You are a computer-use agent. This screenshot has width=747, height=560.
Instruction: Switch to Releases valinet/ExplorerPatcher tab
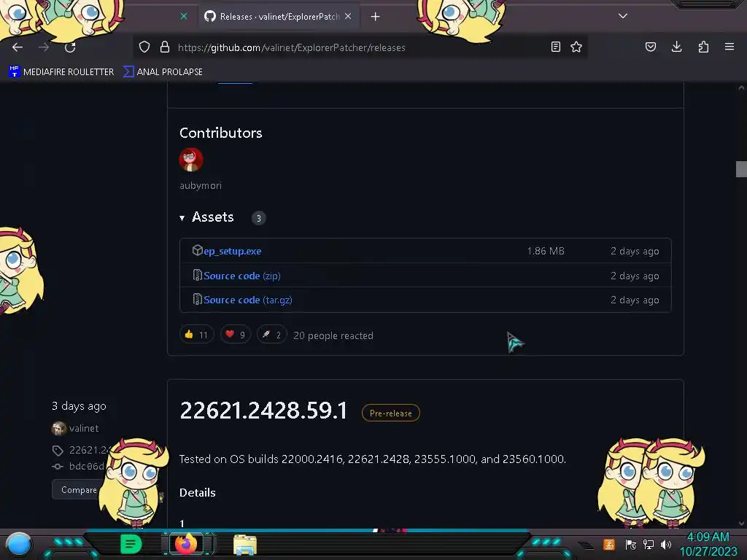coord(279,17)
